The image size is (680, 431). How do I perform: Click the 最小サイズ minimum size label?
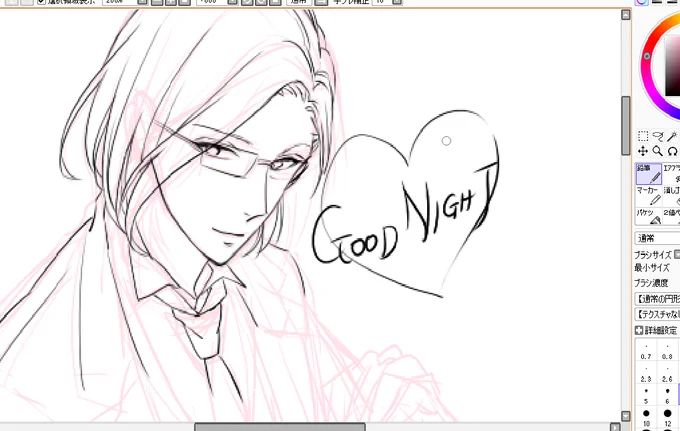[x=651, y=268]
